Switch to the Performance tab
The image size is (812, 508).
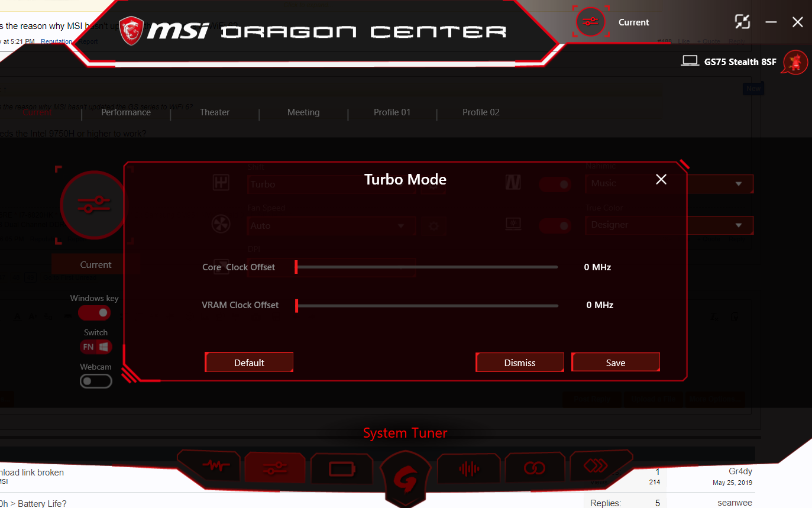coord(126,112)
